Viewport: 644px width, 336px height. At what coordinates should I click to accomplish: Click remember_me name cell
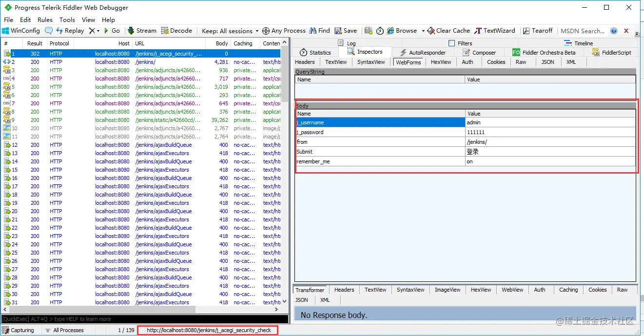[x=380, y=161]
